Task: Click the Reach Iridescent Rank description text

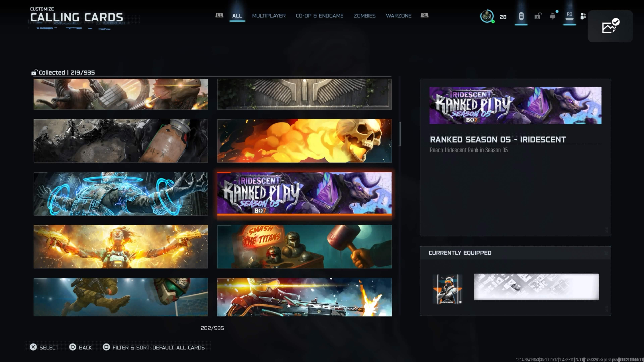Action: (469, 150)
